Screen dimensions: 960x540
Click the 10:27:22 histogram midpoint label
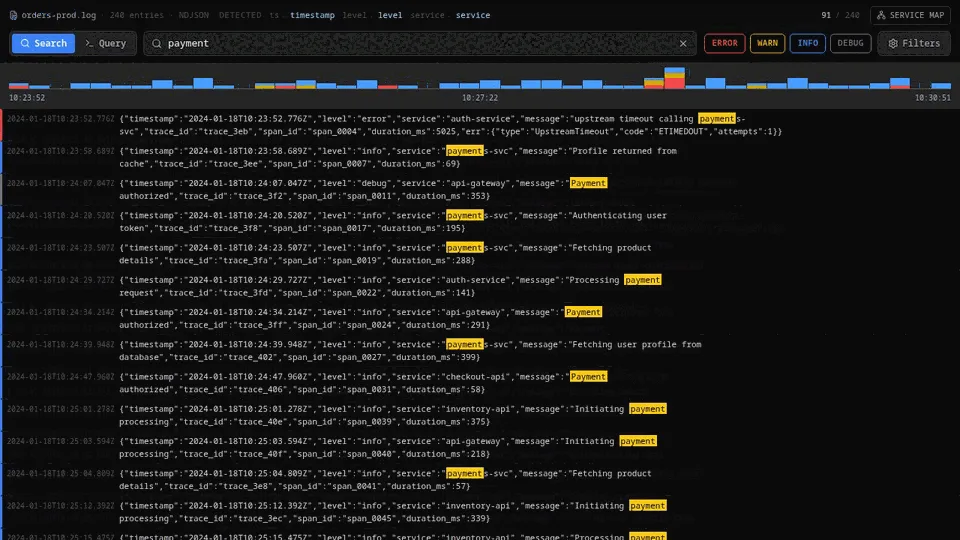[x=480, y=98]
